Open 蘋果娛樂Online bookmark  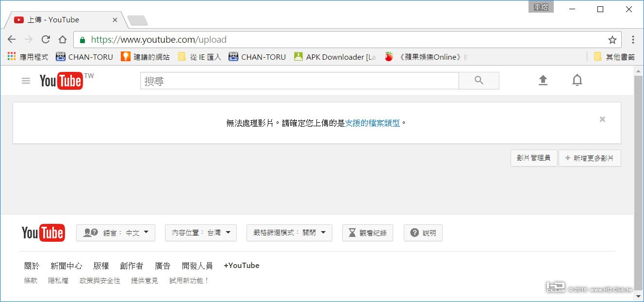pos(426,57)
